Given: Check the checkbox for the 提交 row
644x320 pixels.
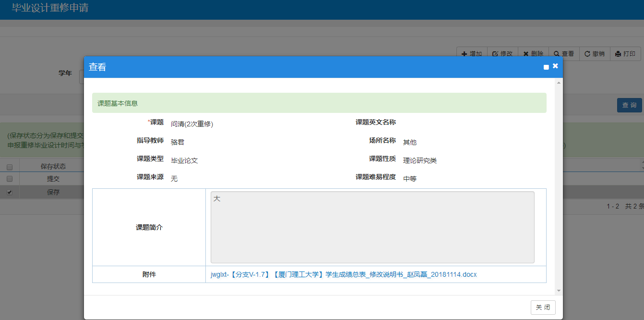Looking at the screenshot, I should tap(10, 179).
